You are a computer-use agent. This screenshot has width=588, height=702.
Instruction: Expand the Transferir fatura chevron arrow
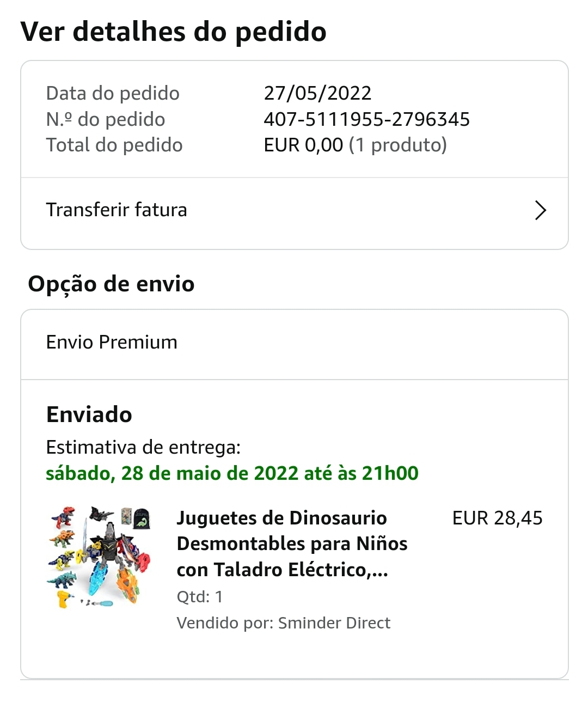[x=540, y=210]
